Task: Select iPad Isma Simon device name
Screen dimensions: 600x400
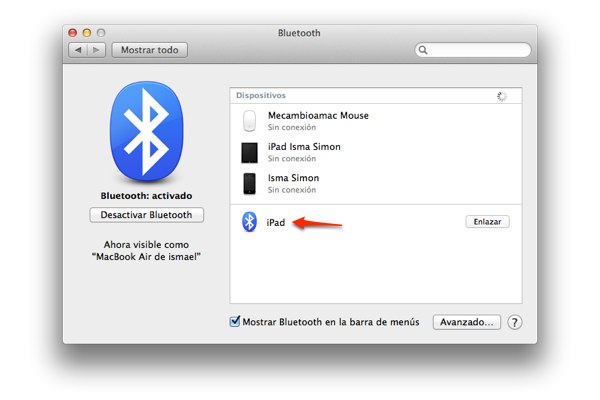Action: tap(304, 147)
